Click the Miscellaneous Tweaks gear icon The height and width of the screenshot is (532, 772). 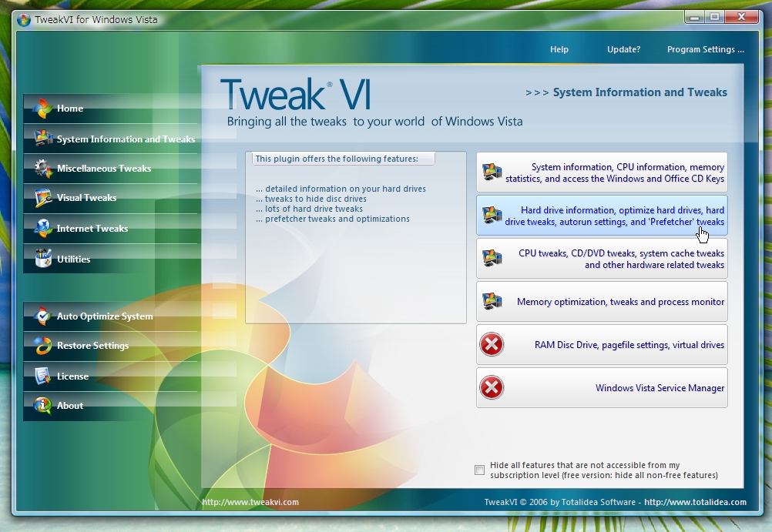(x=43, y=169)
